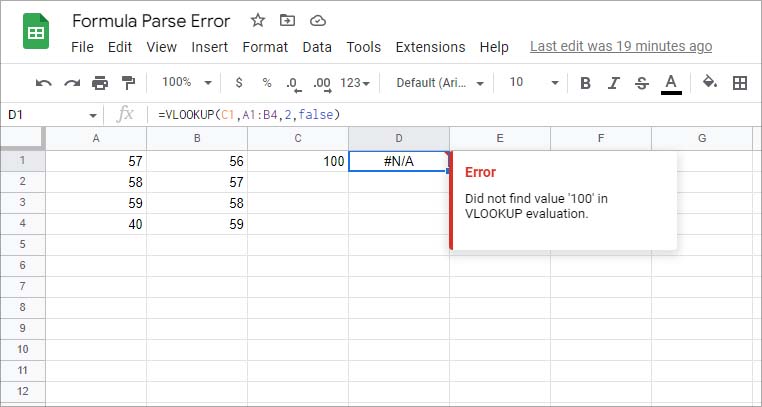Click the select all corner box
The image size is (762, 407).
[22, 138]
